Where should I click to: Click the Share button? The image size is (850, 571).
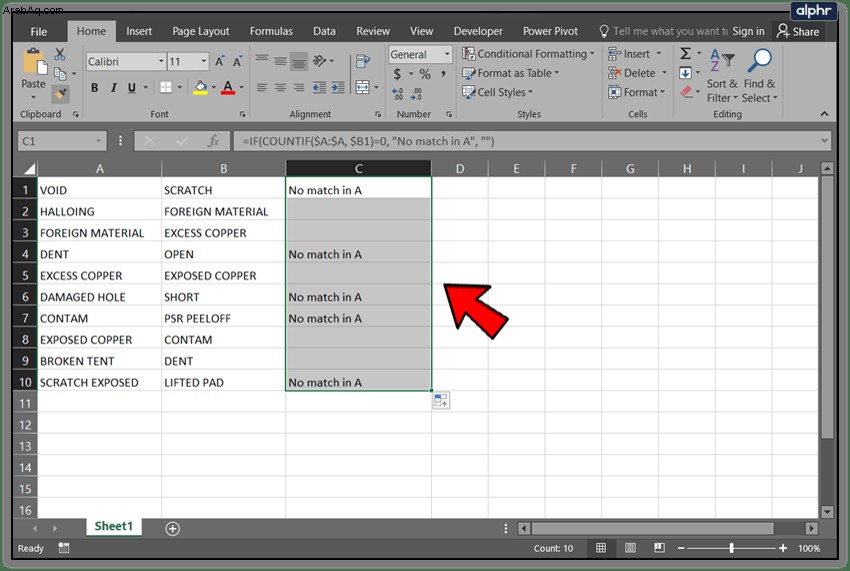[x=797, y=31]
